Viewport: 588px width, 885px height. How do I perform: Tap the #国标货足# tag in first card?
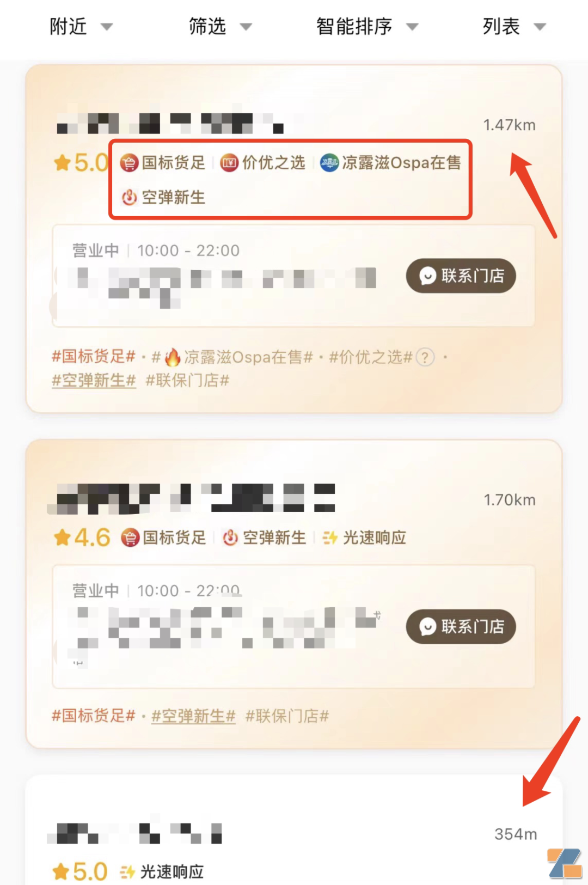tap(93, 357)
